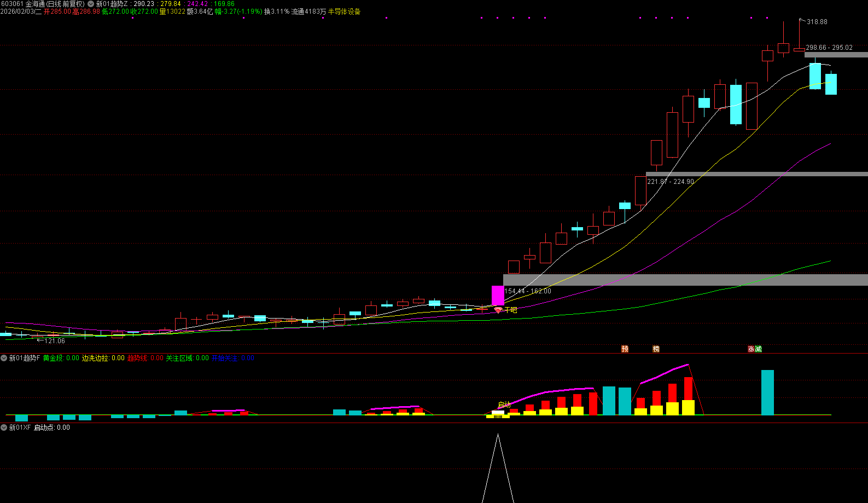868x503 pixels.
Task: Click the 关注区域 value label
Action: pos(188,358)
